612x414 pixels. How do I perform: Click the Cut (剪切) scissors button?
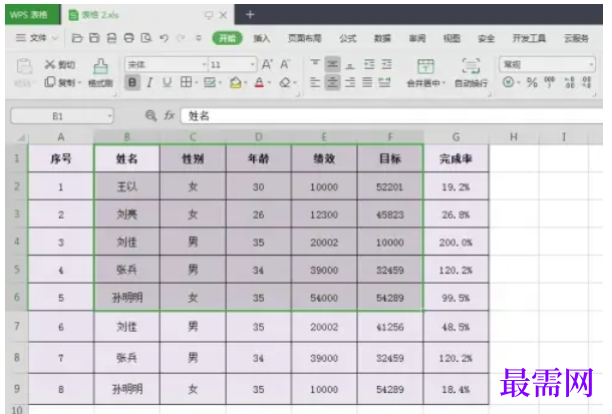pyautogui.click(x=59, y=64)
